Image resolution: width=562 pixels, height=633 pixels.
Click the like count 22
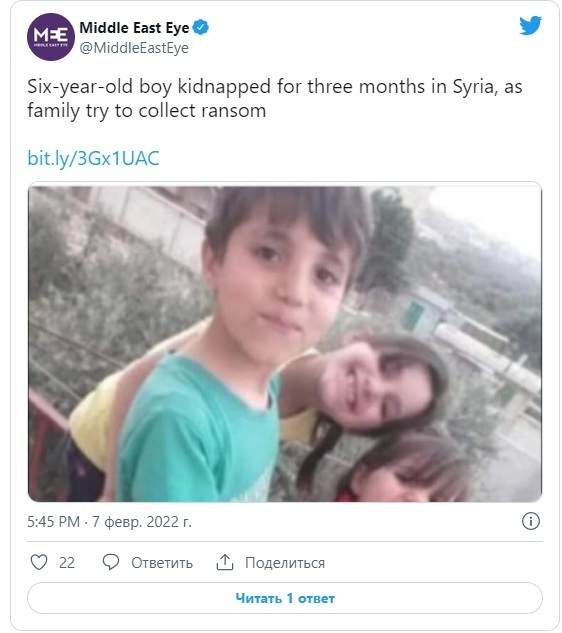coord(67,563)
